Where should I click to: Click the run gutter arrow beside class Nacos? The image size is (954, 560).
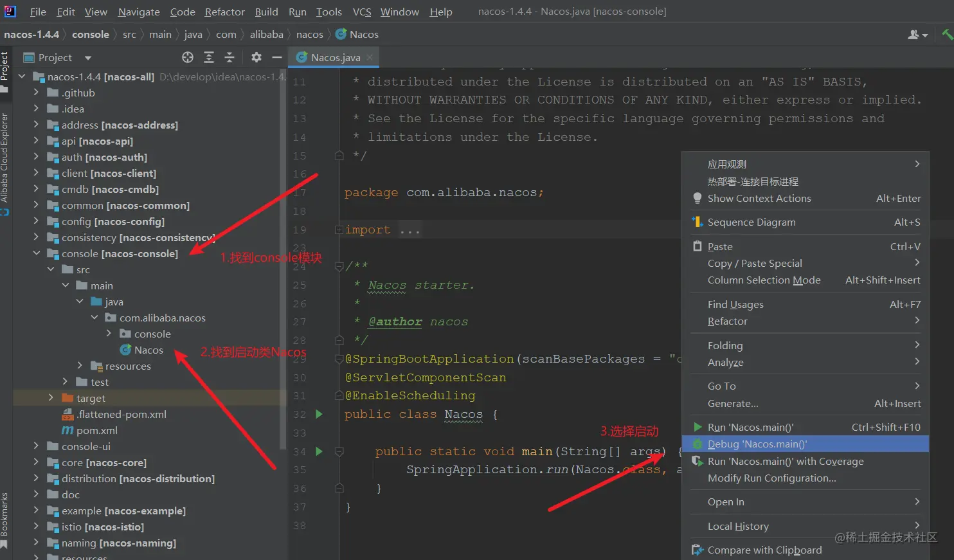coord(319,414)
